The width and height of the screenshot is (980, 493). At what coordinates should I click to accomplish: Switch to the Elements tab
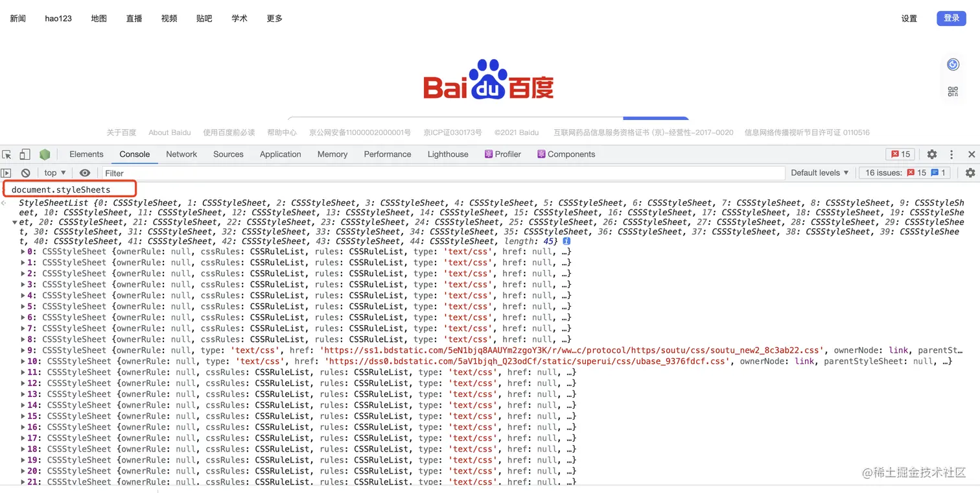86,154
